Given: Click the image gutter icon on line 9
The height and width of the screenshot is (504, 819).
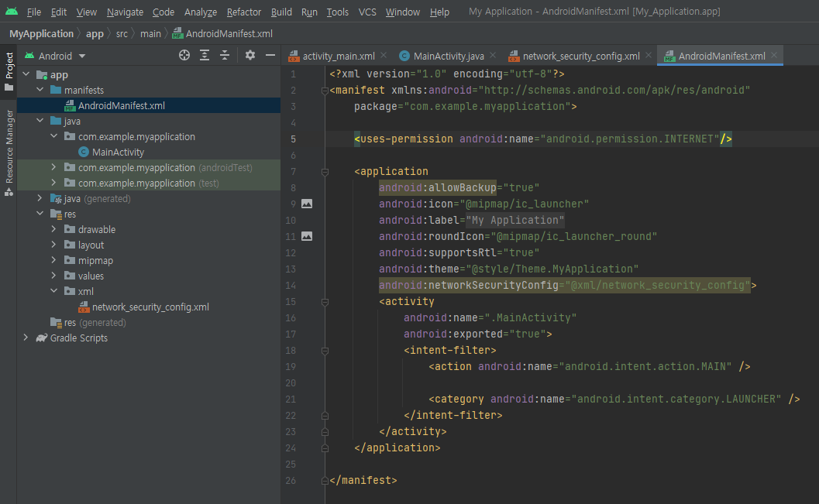Looking at the screenshot, I should tap(307, 204).
